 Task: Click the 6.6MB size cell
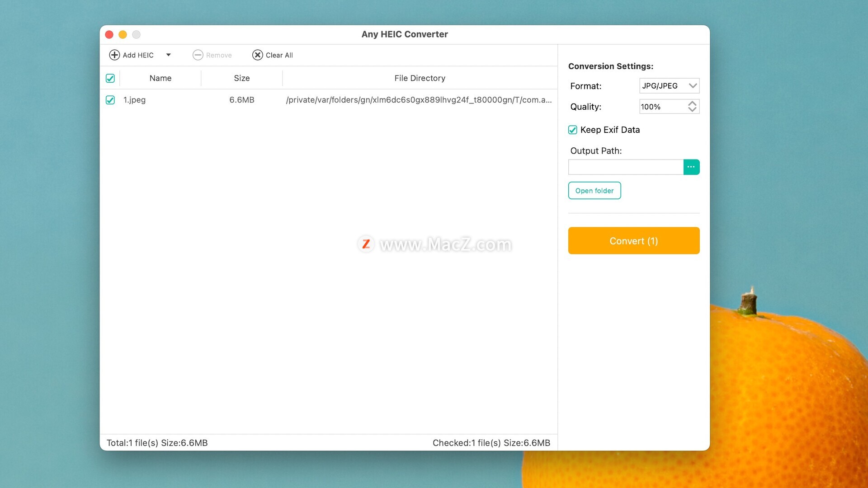242,100
